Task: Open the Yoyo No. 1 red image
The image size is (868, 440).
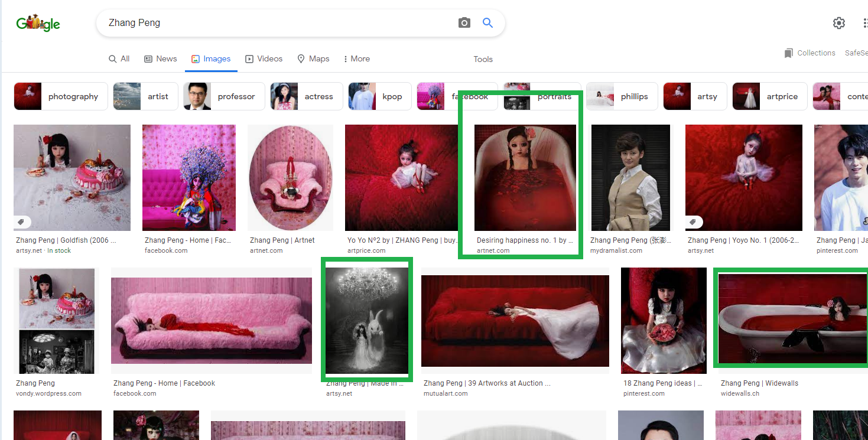Action: tap(744, 177)
